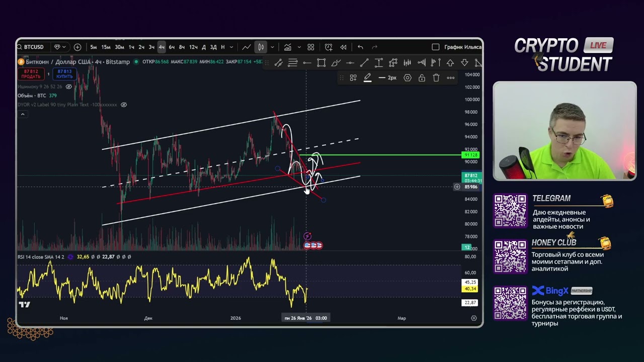Switch to the 5м timeframe
This screenshot has width=644, height=362.
pyautogui.click(x=94, y=47)
